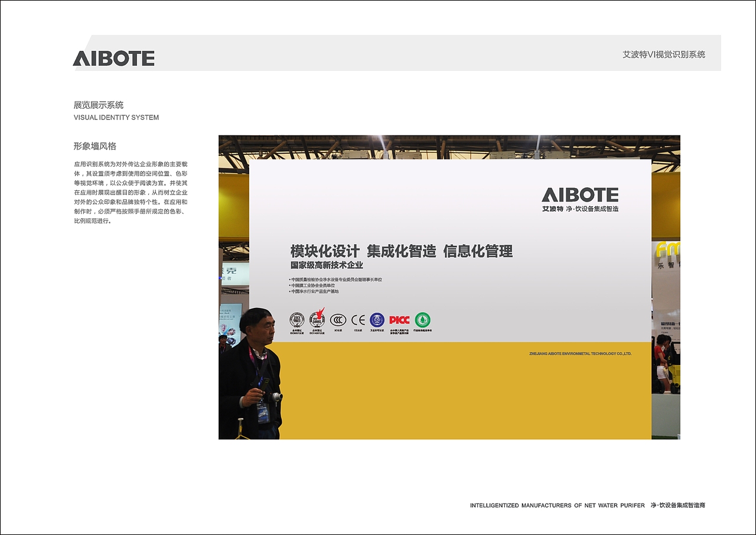Click the wall tagline 艾波特 净·饮设备集成智造

pos(580,209)
